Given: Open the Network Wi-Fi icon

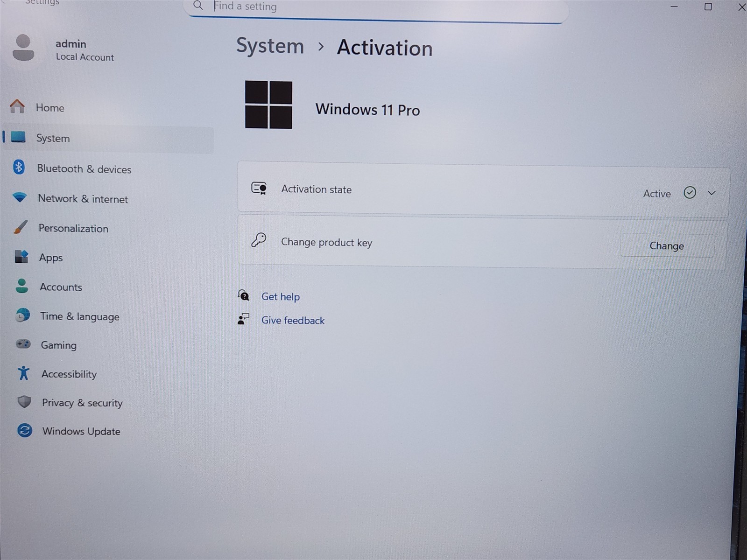Looking at the screenshot, I should [20, 197].
